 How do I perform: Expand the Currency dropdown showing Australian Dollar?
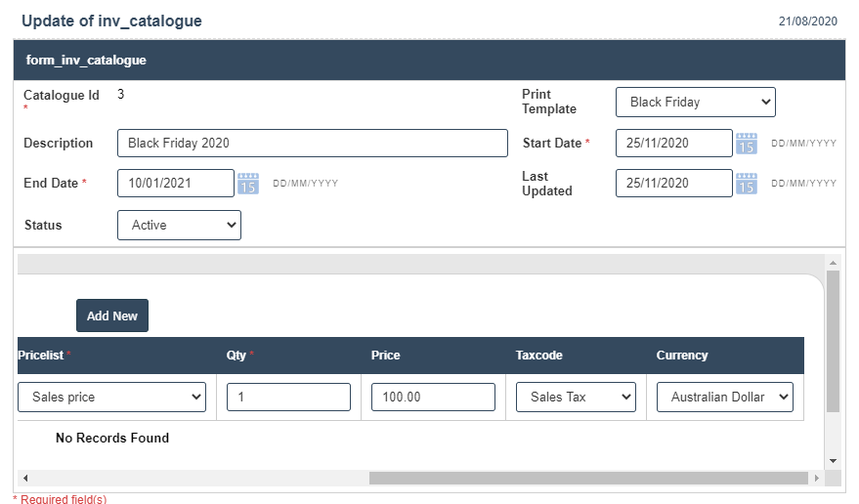tap(724, 398)
